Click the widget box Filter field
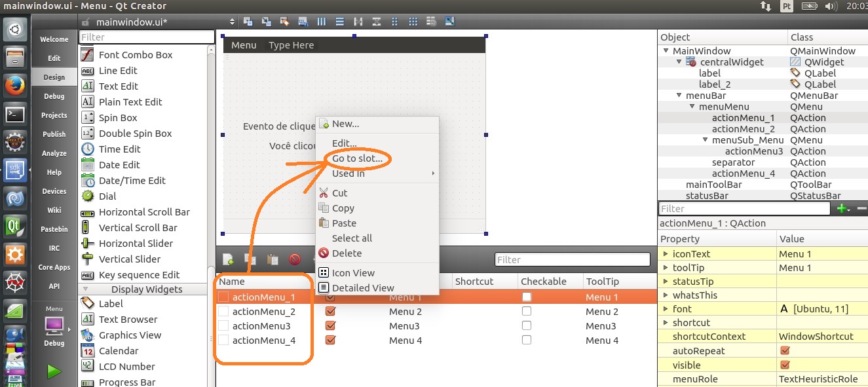 point(147,37)
